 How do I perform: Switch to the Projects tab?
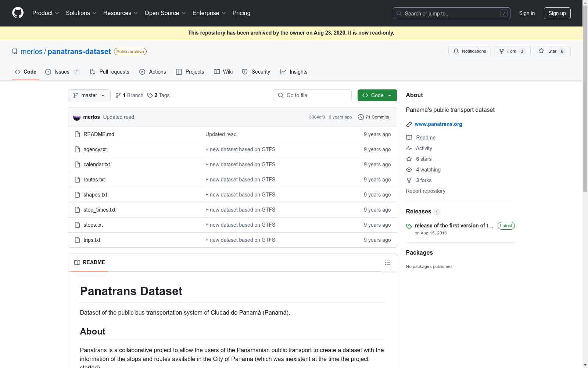pos(190,72)
